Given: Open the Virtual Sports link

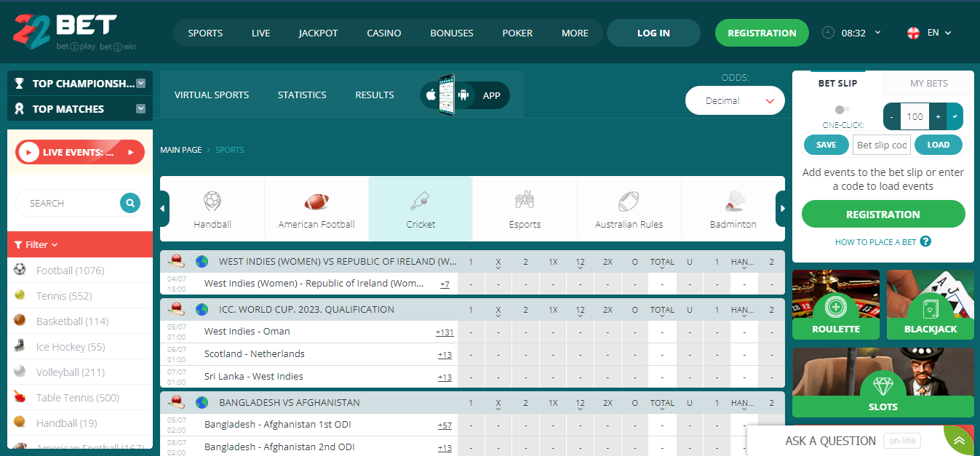Looking at the screenshot, I should pos(212,95).
